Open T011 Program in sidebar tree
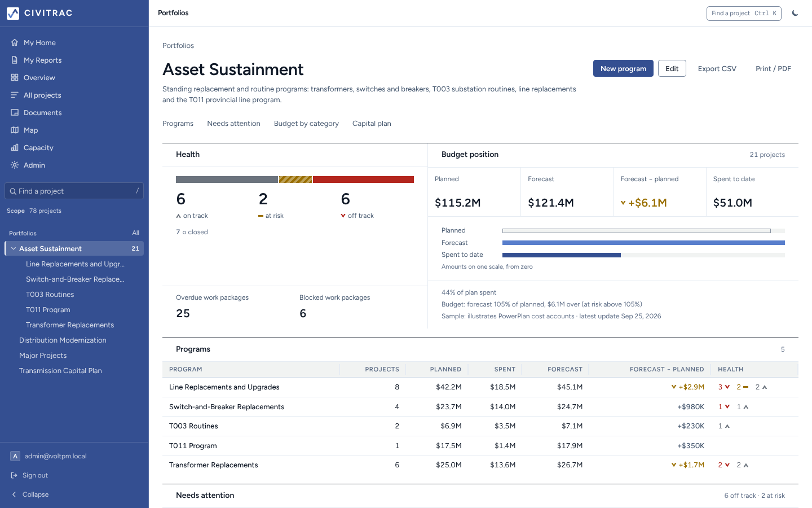Viewport: 812px width, 508px height. click(x=48, y=309)
